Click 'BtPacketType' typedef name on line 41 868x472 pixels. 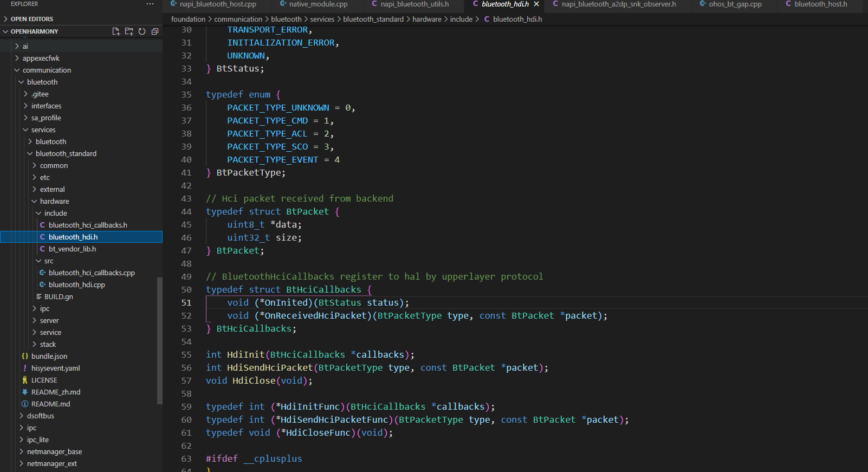click(249, 172)
